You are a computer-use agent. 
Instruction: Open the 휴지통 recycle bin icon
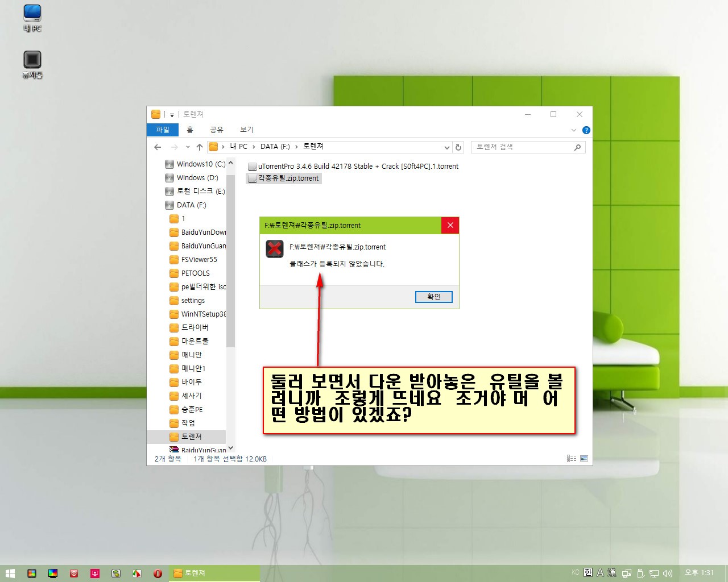(32, 64)
